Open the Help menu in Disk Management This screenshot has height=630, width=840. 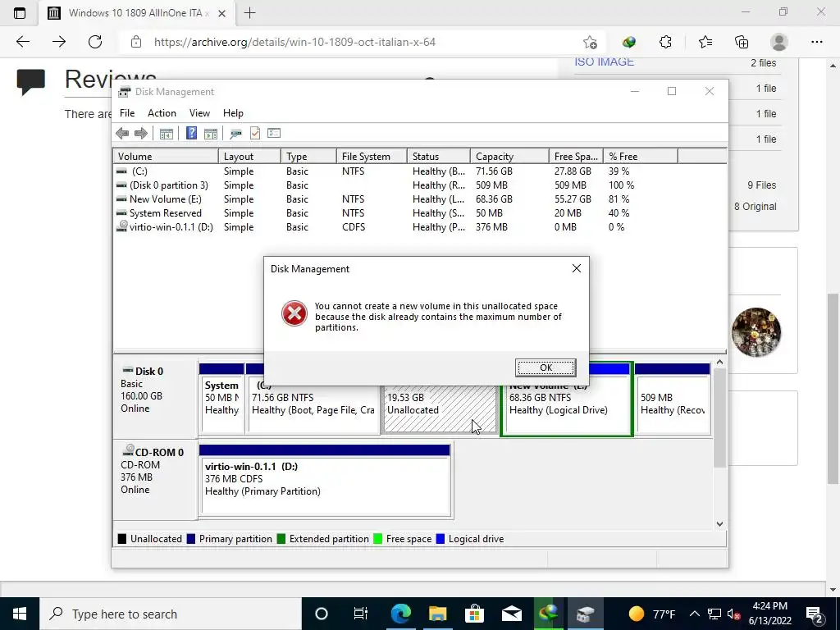pyautogui.click(x=233, y=113)
